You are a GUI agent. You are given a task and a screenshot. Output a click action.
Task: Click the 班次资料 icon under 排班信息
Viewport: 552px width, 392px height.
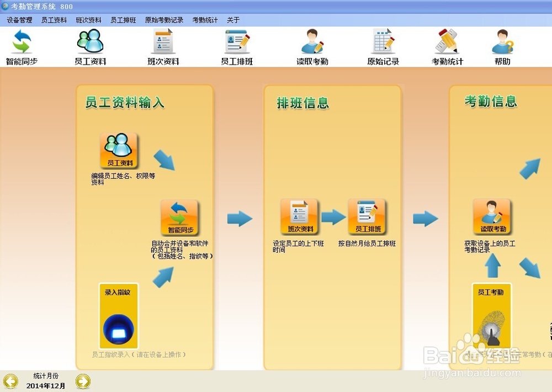click(299, 216)
